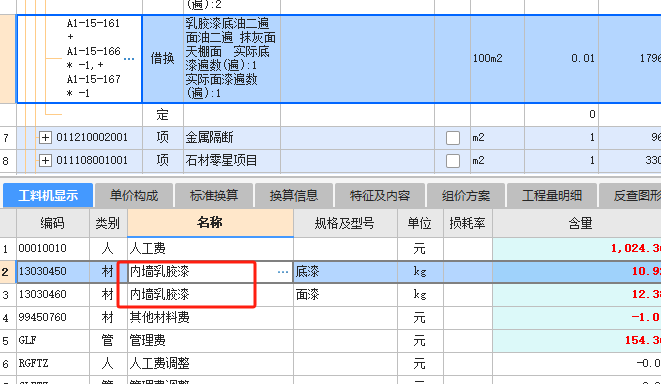Select the 底漆 specification cell
Image resolution: width=661 pixels, height=384 pixels.
pyautogui.click(x=345, y=271)
